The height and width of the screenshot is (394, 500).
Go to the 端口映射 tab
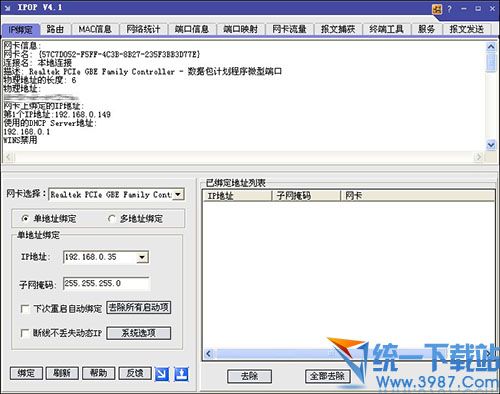241,29
